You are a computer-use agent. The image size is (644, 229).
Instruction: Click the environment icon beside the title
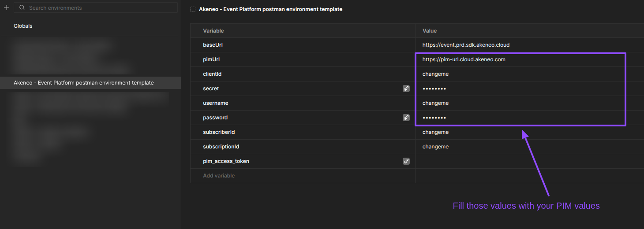click(193, 9)
